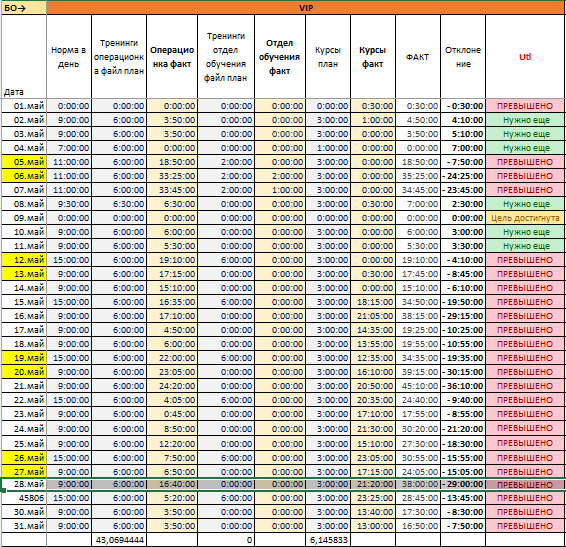Click the yellow date cell 26.май
This screenshot has height=547, width=566.
pyautogui.click(x=24, y=458)
